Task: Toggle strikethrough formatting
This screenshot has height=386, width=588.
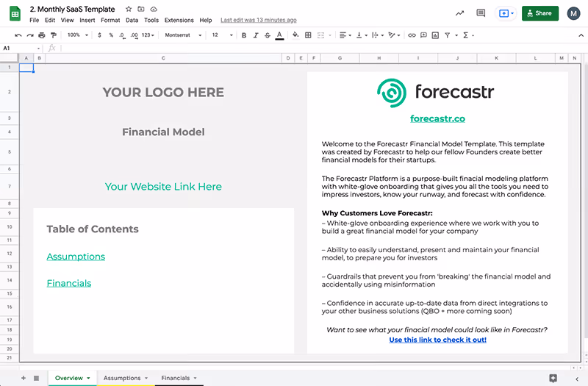Action: point(268,35)
